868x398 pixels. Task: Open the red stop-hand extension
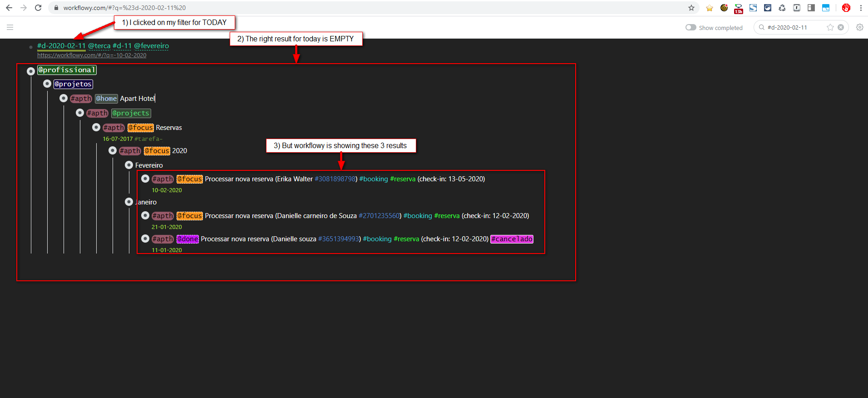click(x=846, y=8)
